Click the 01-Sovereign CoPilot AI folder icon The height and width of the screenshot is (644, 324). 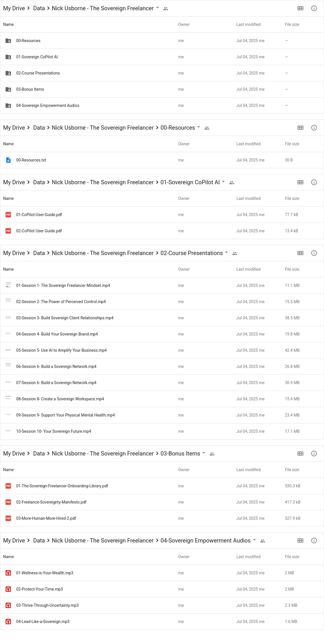8,57
